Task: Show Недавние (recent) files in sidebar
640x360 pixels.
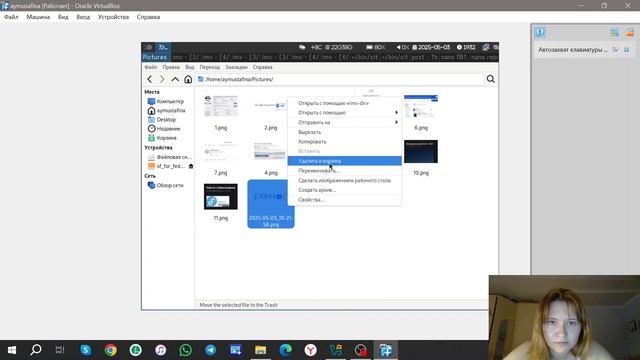Action: [164, 129]
